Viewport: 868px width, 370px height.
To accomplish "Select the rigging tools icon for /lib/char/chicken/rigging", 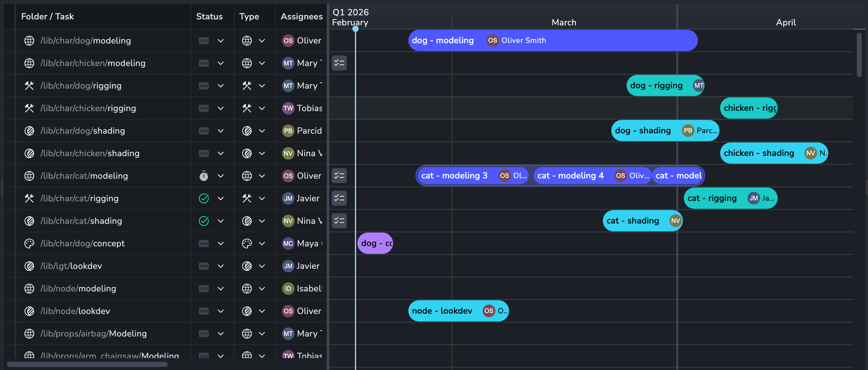I will pos(29,108).
